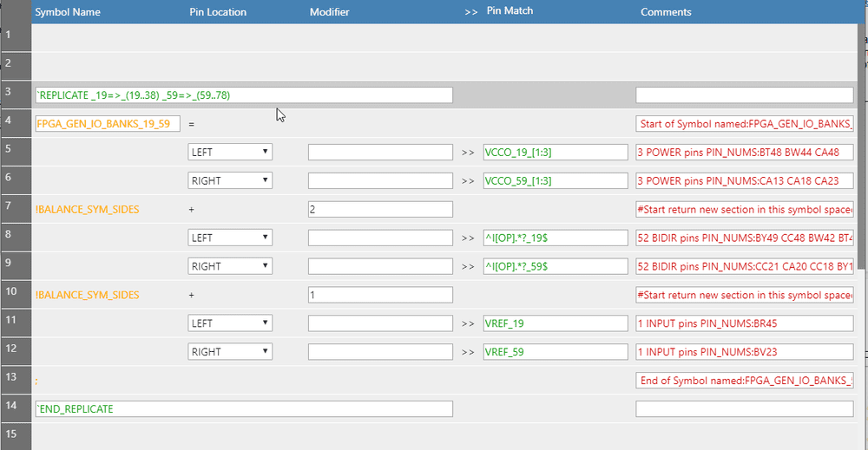This screenshot has height=450, width=868.
Task: Click the empty modifier field in row 8
Action: (380, 238)
